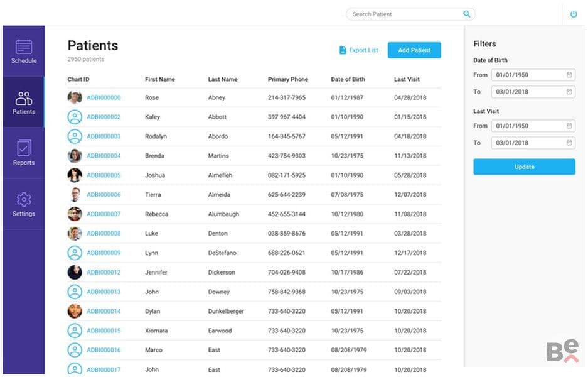This screenshot has height=377, width=588.
Task: Click Last Visit To date field
Action: point(533,143)
